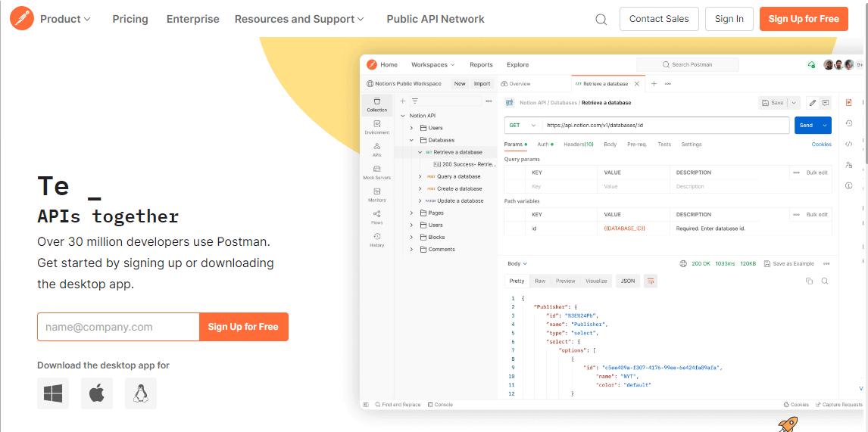Open the code snippet icon in the right sidebar

(x=848, y=145)
